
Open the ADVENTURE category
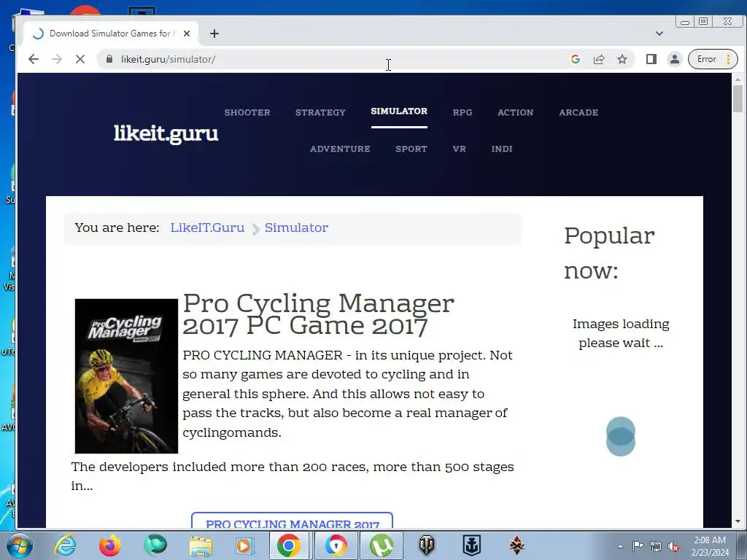pyautogui.click(x=340, y=149)
